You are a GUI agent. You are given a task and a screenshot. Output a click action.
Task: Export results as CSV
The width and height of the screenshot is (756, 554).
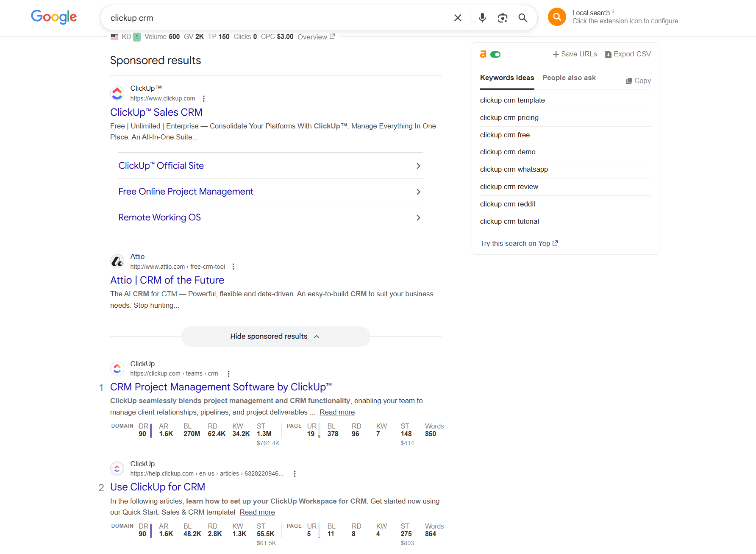tap(628, 54)
